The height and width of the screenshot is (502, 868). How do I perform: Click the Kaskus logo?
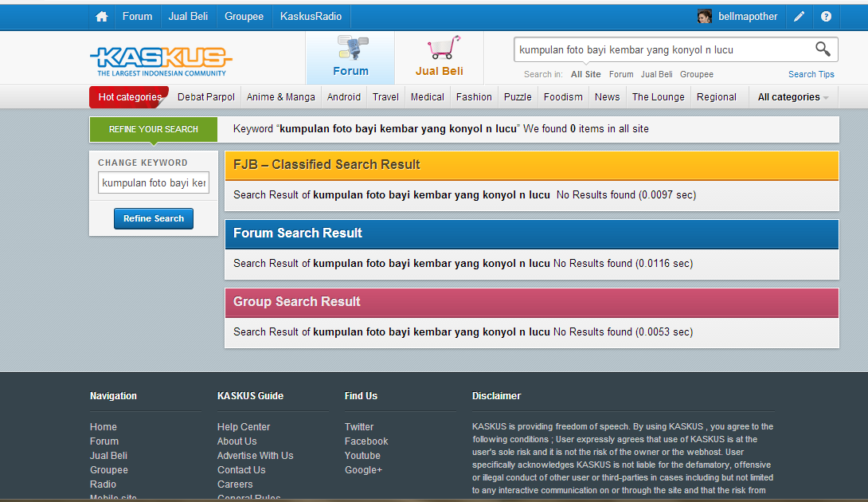click(161, 61)
